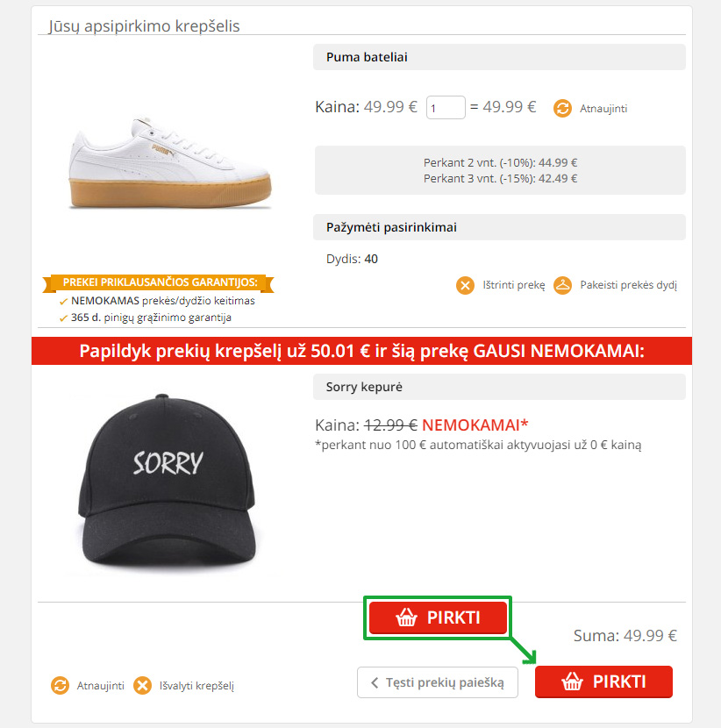Click the Atnaujinti link next to the price

[603, 109]
